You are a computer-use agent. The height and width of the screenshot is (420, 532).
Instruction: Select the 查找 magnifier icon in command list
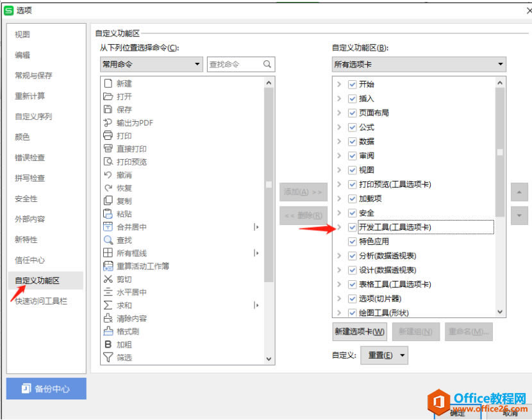108,240
